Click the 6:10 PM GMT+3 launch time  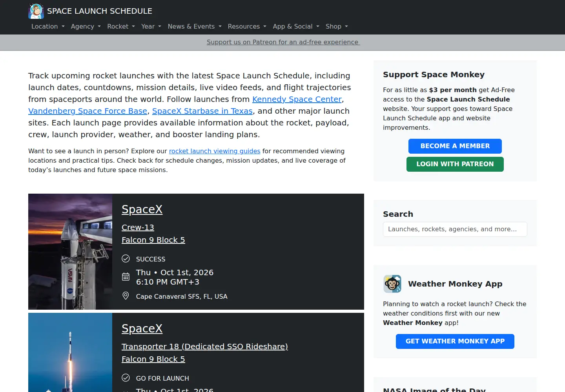click(x=168, y=282)
